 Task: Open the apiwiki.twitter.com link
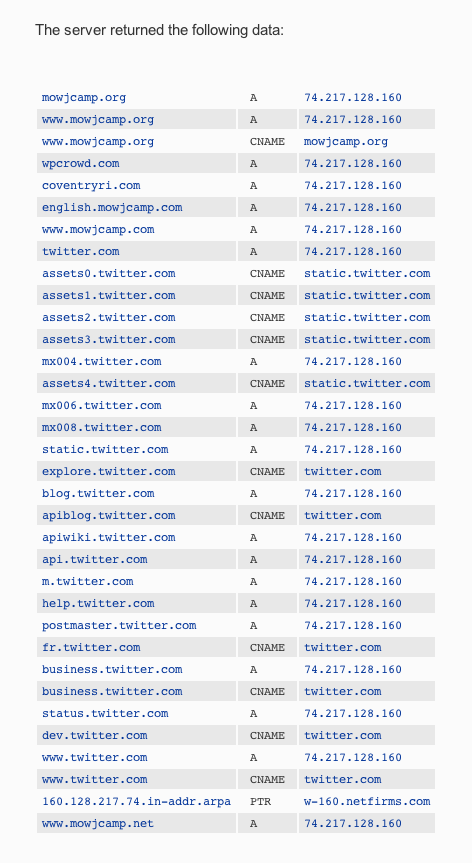(108, 538)
